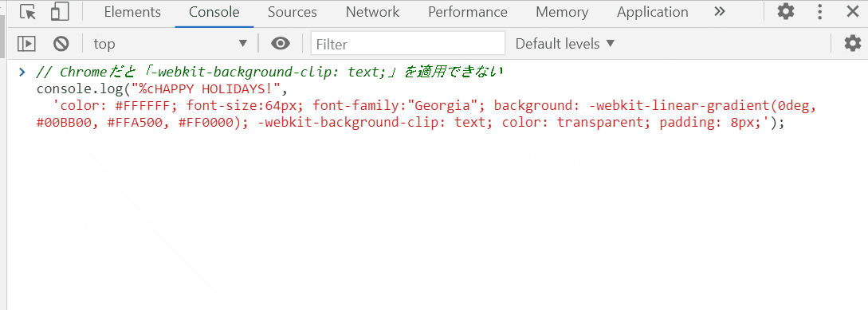Click the blue console prompt arrow
The image size is (868, 310).
[x=22, y=72]
